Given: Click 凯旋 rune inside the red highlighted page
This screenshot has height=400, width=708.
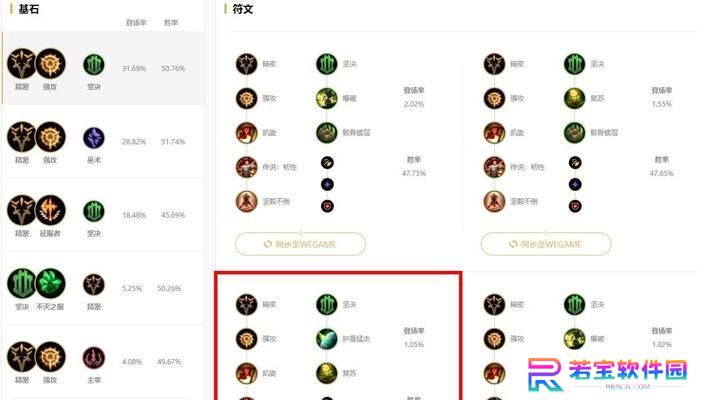Looking at the screenshot, I should coord(247,373).
